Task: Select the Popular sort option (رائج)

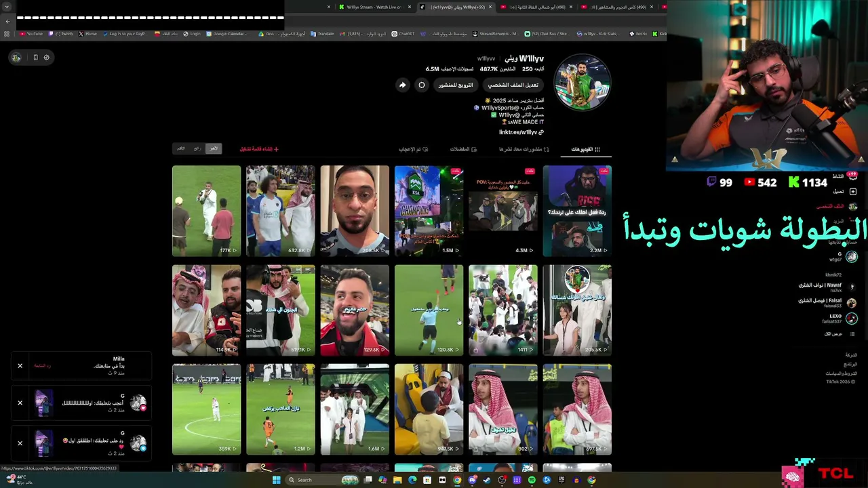Action: [197, 148]
